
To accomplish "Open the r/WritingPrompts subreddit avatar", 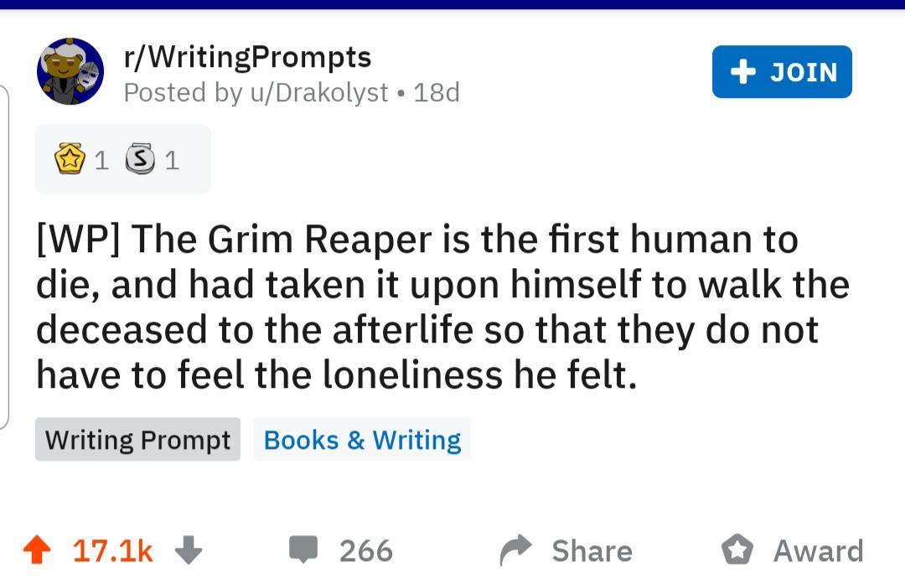I will [x=70, y=71].
